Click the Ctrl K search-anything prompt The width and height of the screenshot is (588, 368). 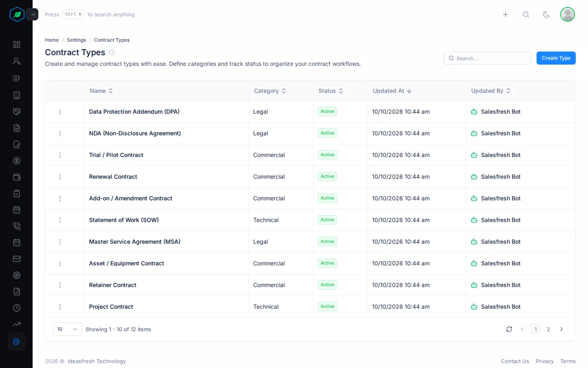click(90, 14)
